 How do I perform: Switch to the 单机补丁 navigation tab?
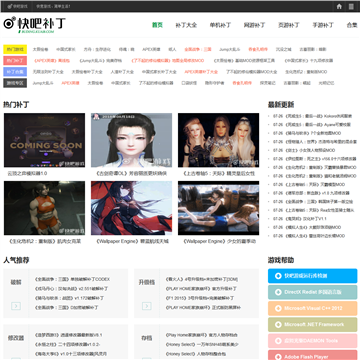click(x=220, y=25)
